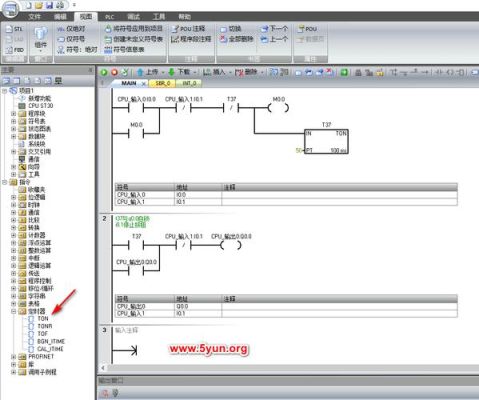Switch to the SBR_0 tab
The height and width of the screenshot is (400, 479).
pyautogui.click(x=163, y=83)
